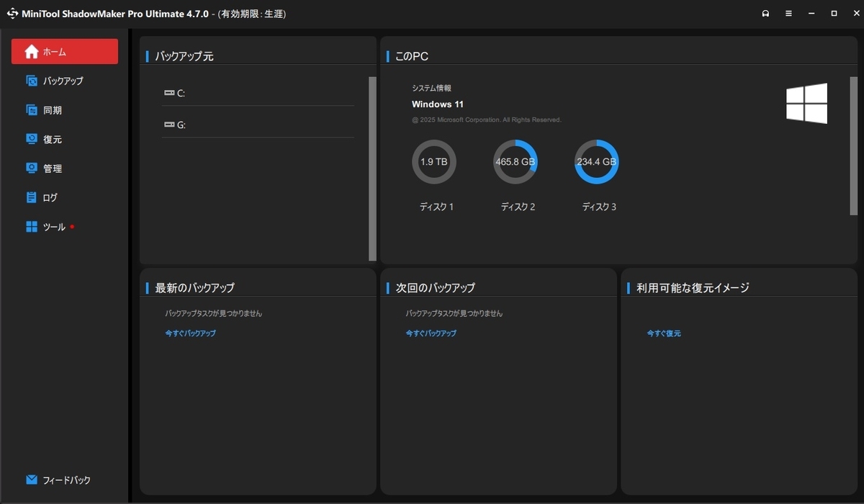Viewport: 864px width, 504px height.
Task: Click the Disk 3 usage ring 234.4 GB
Action: pos(597,162)
